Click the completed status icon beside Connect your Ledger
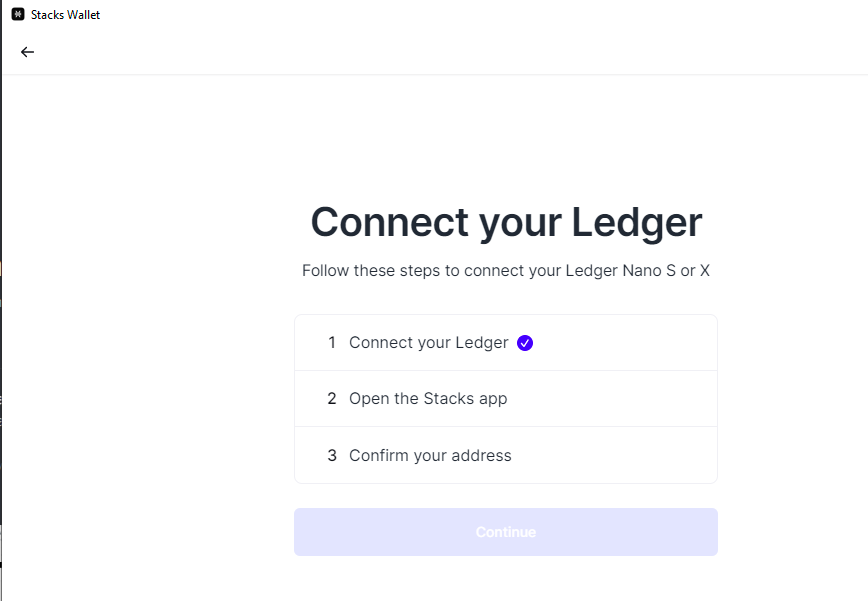Screen dimensions: 868x601 524,342
